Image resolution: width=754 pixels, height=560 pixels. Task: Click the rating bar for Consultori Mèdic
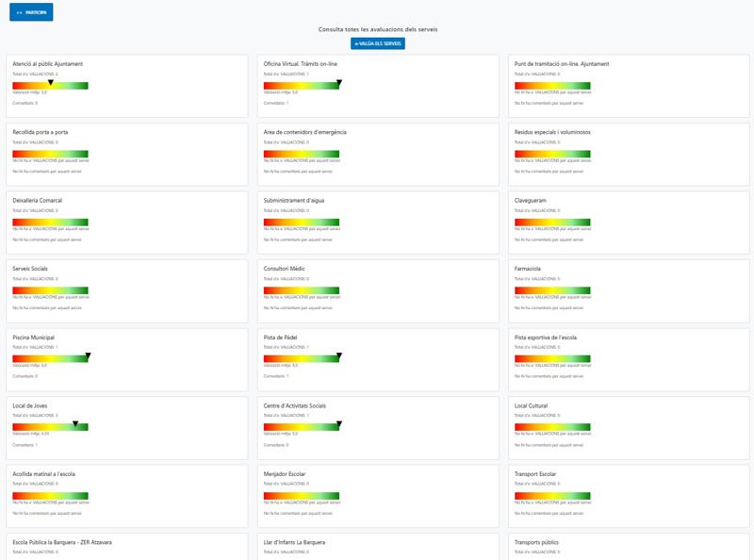coord(302,290)
